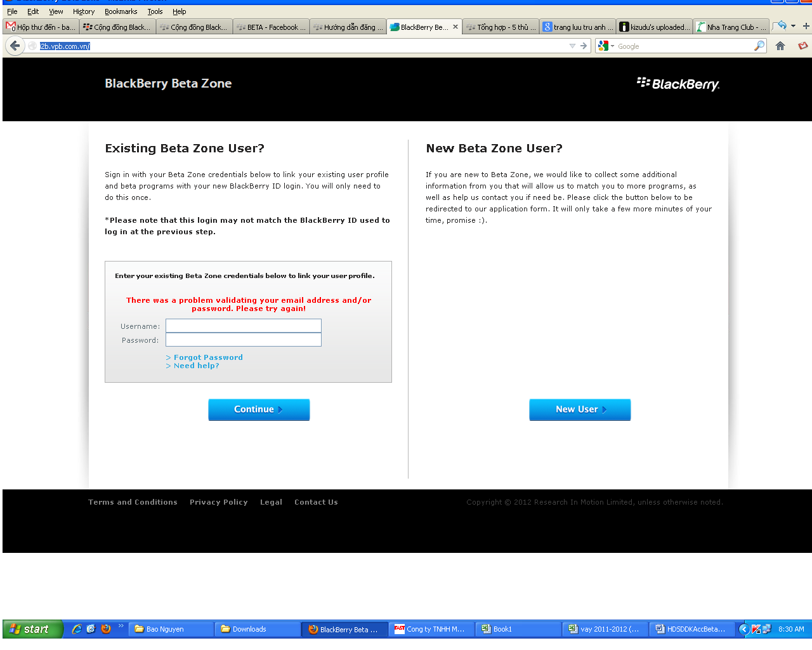Open the Downloads taskbar folder
Screen dimensions: 812x650
258,629
